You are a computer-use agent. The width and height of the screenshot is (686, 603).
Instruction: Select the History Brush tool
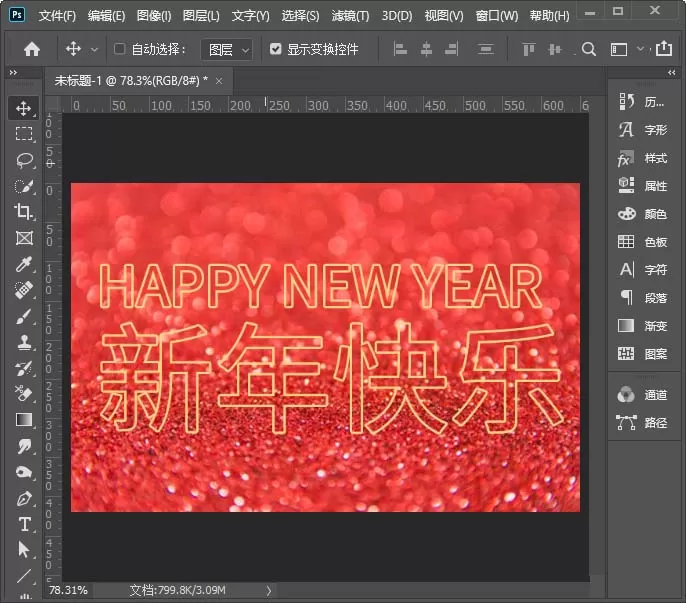click(24, 368)
